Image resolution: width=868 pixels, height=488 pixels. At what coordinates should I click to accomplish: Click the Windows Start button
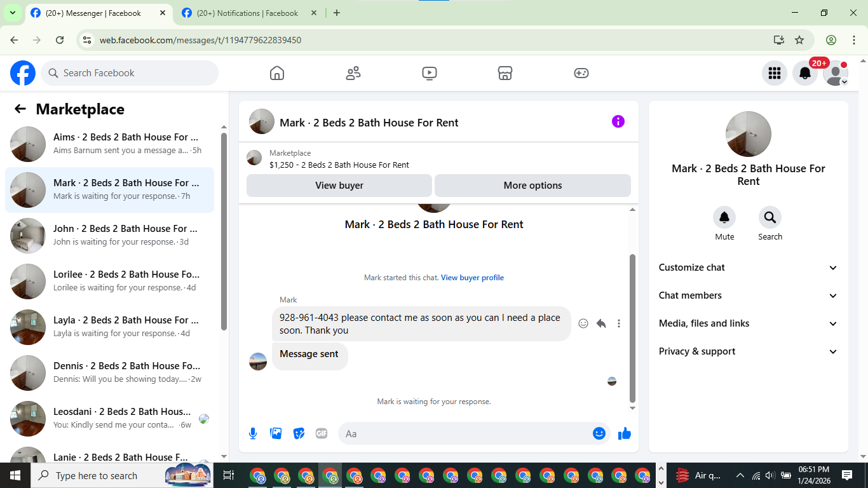coord(15,475)
